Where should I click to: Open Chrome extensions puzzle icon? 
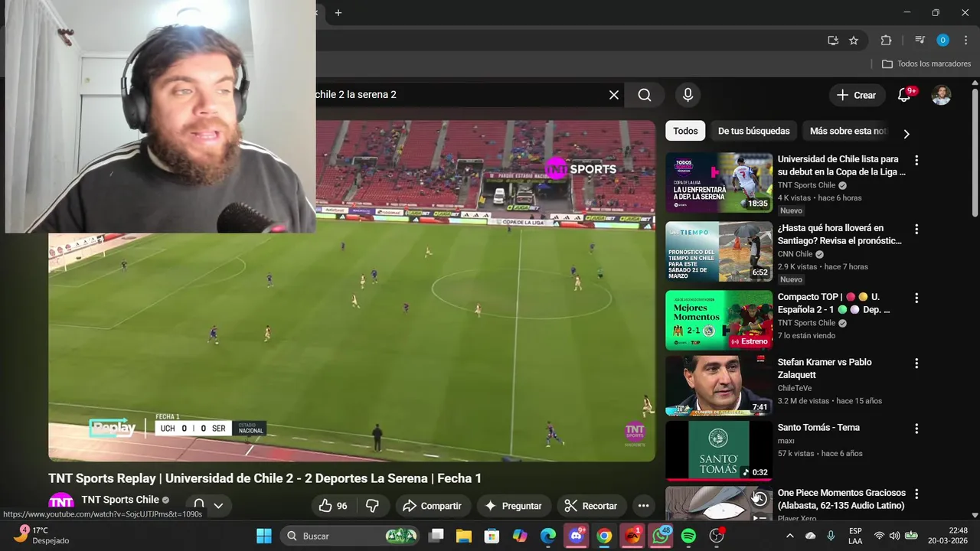pyautogui.click(x=886, y=41)
